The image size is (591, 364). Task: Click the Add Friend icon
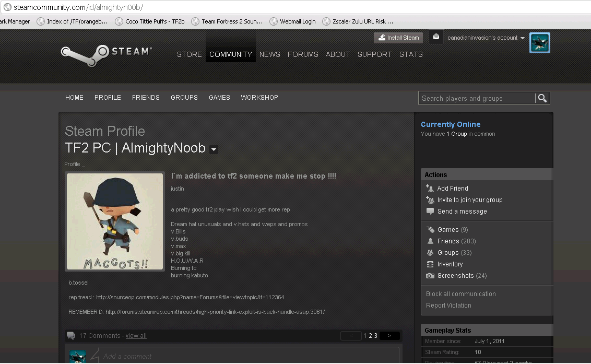[430, 188]
